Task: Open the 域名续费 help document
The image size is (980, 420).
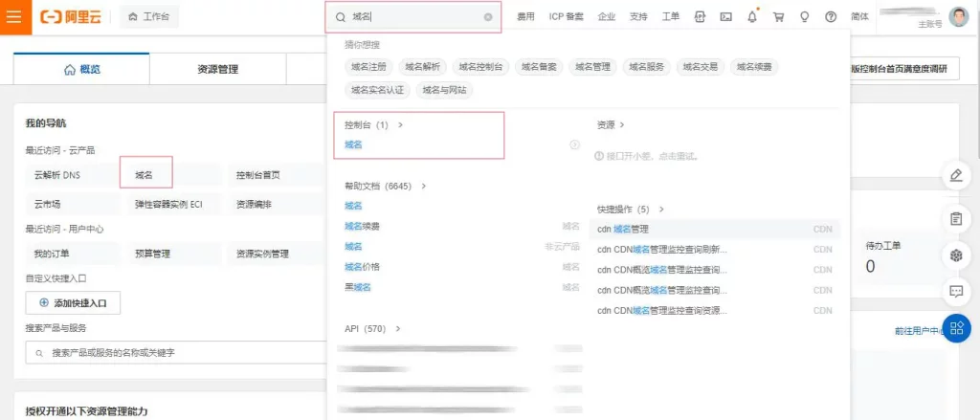Action: pos(362,226)
